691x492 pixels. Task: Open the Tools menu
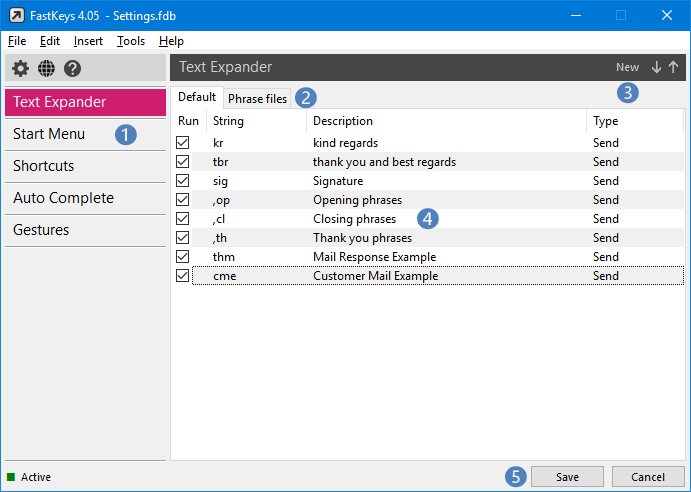pos(130,41)
